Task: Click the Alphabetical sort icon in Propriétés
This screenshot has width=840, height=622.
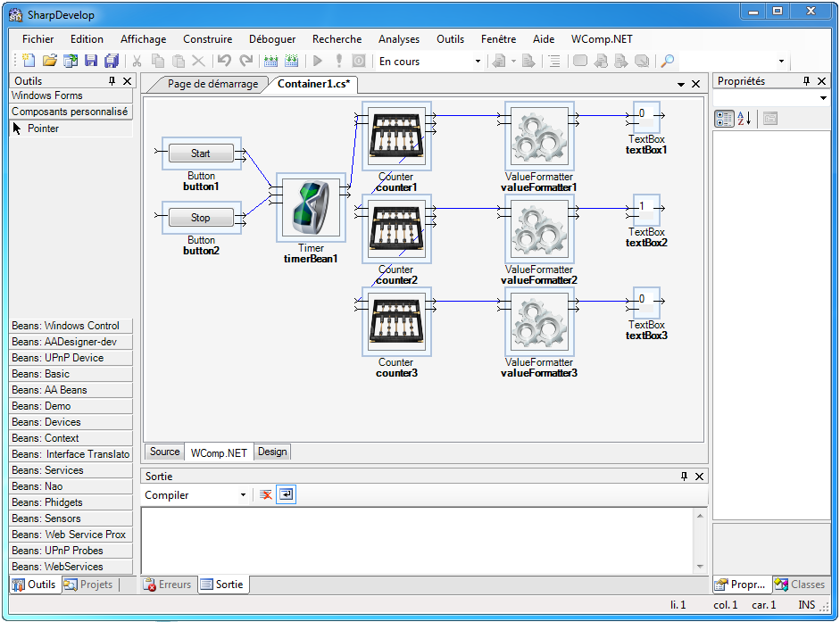Action: [x=744, y=119]
